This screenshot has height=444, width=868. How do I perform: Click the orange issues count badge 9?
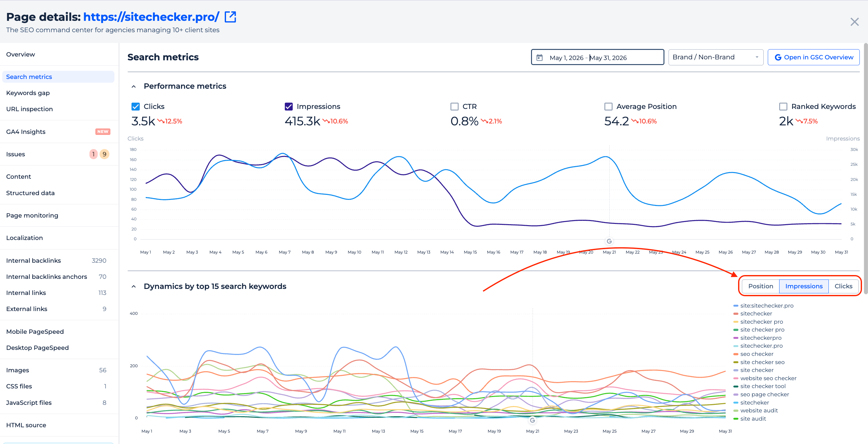(104, 154)
